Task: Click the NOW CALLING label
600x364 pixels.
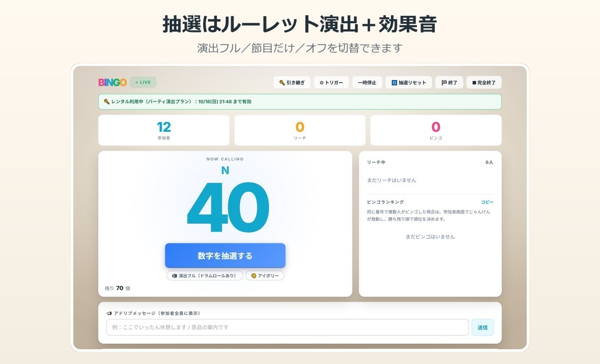Action: coord(225,159)
